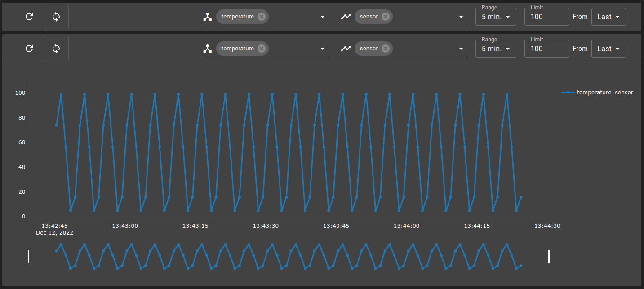The height and width of the screenshot is (289, 644).
Task: Open the From Last dropdown in the second toolbar
Action: (x=608, y=49)
